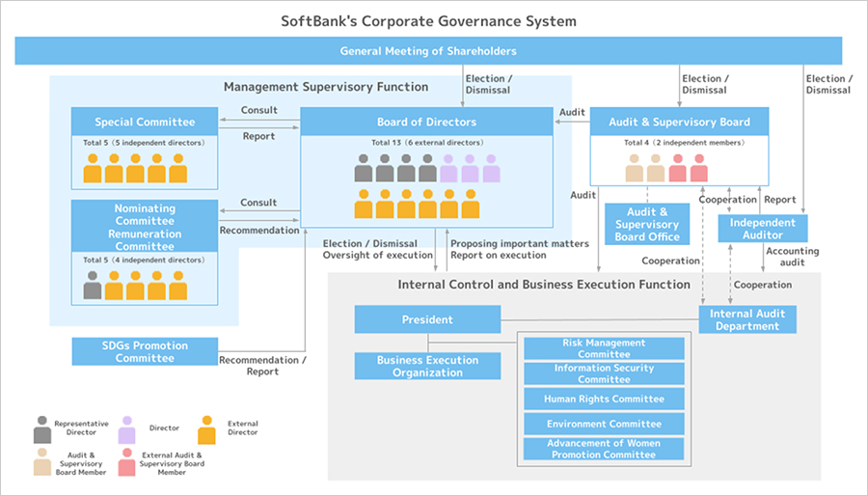
Task: Select the SDGs Promotion Committee box
Action: pyautogui.click(x=145, y=351)
